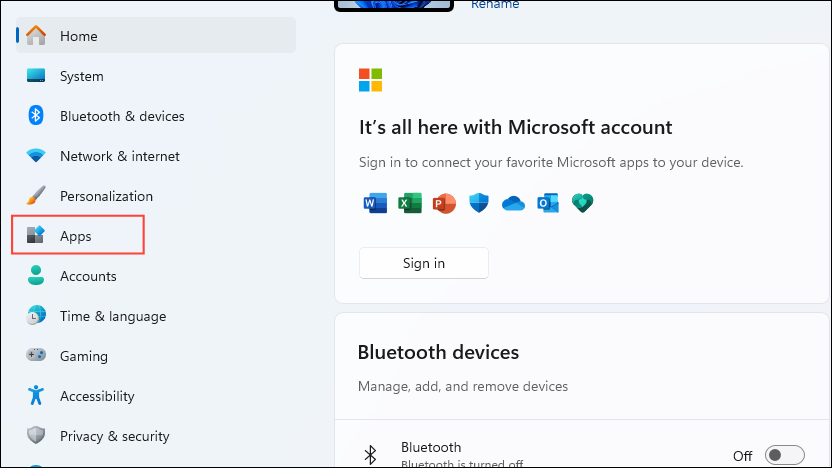
Task: Select Accounts in the sidebar
Action: click(x=156, y=275)
